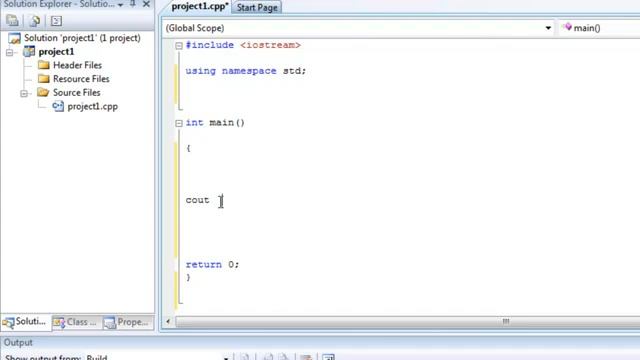This screenshot has width=640, height=360.
Task: Open the Class View bottom tab
Action: point(76,322)
